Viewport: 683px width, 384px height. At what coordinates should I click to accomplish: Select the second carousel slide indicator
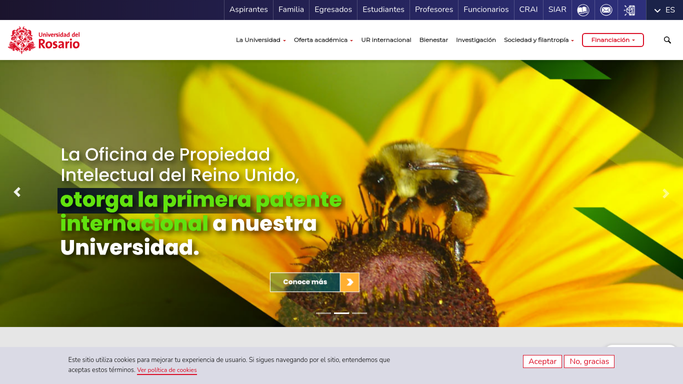pos(342,313)
